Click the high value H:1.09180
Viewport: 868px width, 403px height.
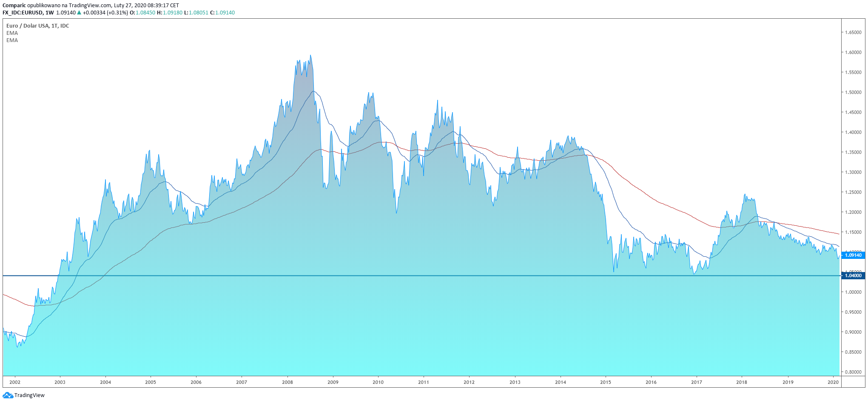click(x=170, y=13)
